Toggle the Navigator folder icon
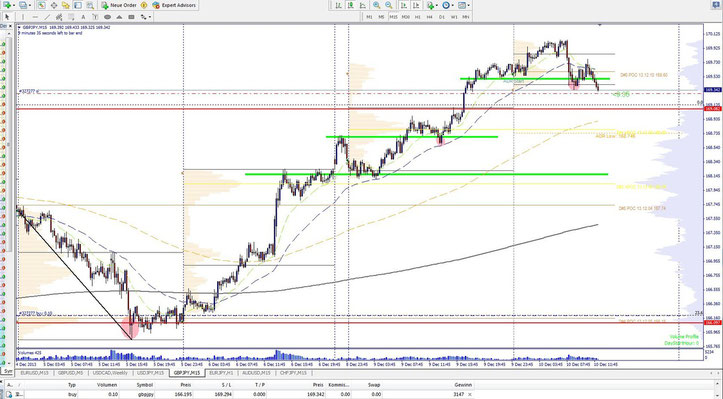Screen dimensions: 723x399 click(65, 5)
